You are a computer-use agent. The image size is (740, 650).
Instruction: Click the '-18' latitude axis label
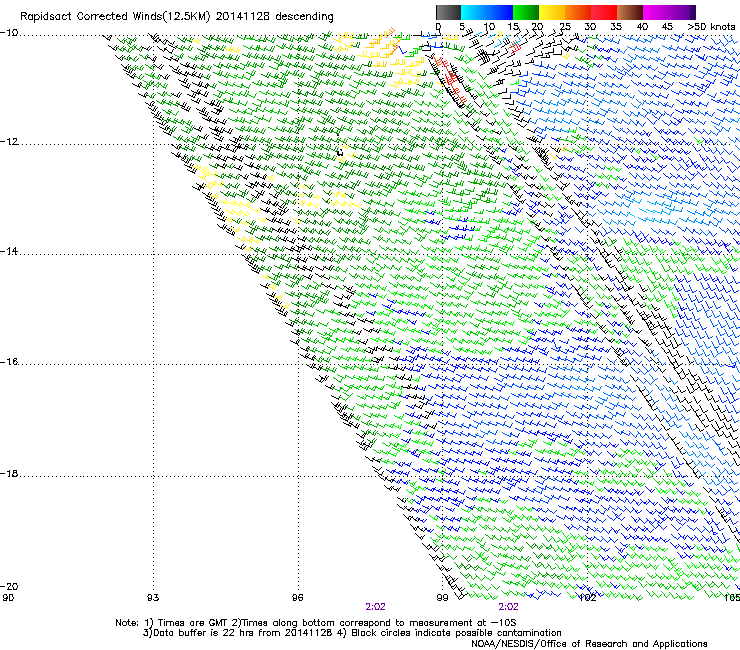(9, 473)
